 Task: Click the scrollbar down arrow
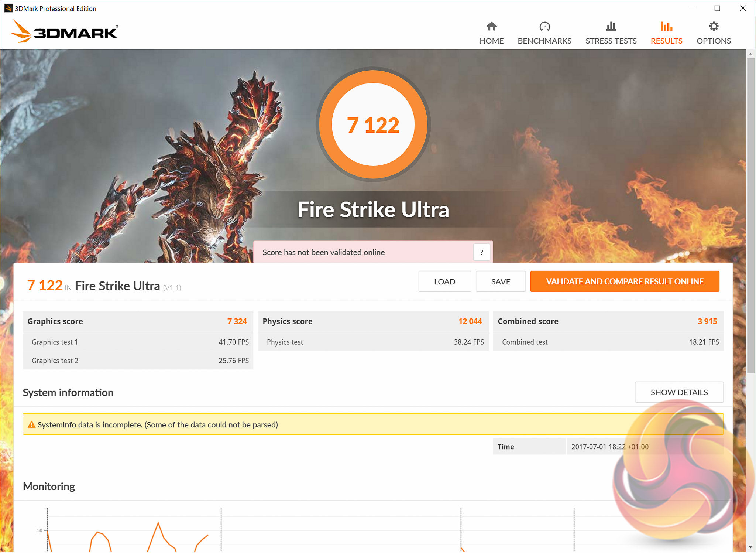(750, 547)
